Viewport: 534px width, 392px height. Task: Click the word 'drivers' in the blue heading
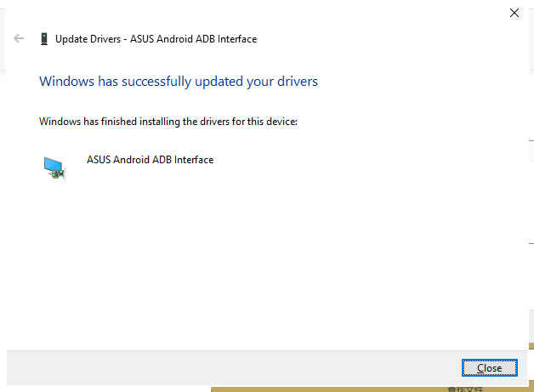296,82
